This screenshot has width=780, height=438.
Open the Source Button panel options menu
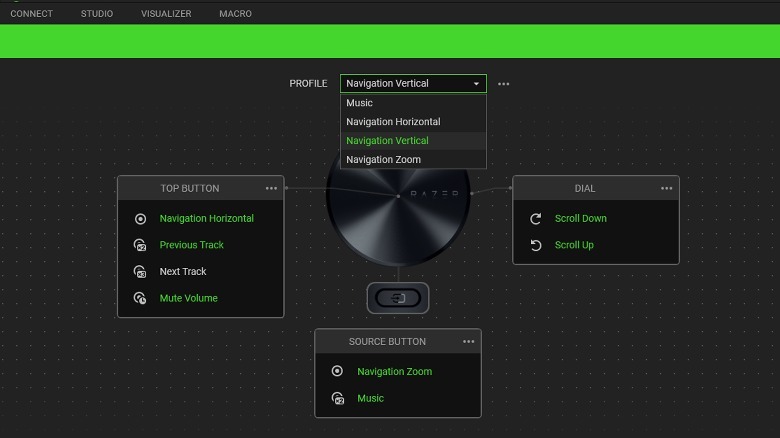469,342
